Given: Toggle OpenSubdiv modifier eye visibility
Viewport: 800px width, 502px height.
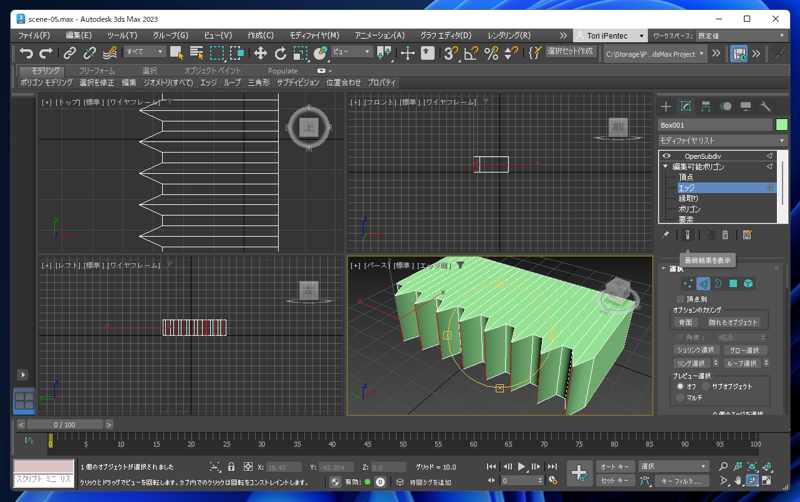Looking at the screenshot, I should pos(666,156).
